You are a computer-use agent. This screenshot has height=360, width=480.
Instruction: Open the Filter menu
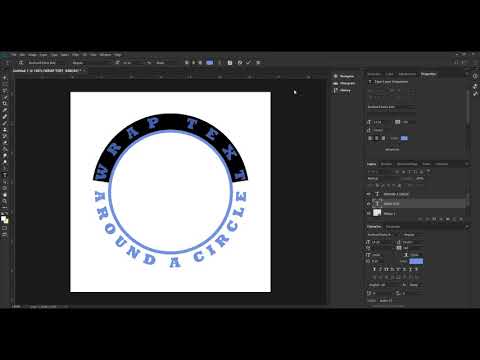click(76, 55)
